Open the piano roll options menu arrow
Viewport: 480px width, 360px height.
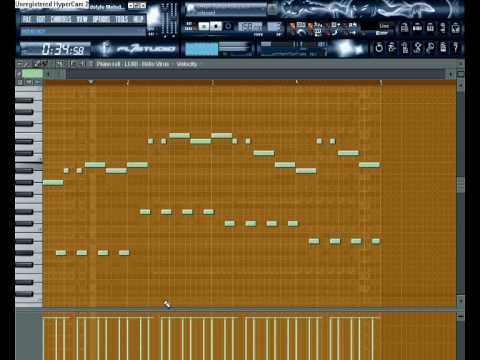20,64
